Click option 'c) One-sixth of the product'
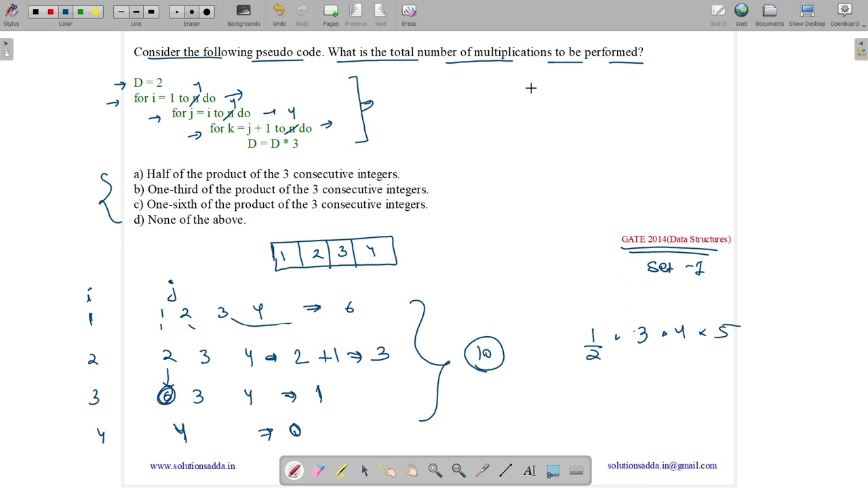The image size is (868, 488). pos(281,205)
